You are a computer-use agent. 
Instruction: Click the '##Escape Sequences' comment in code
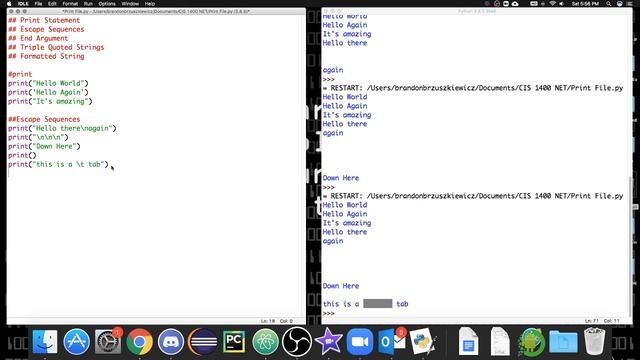click(44, 119)
